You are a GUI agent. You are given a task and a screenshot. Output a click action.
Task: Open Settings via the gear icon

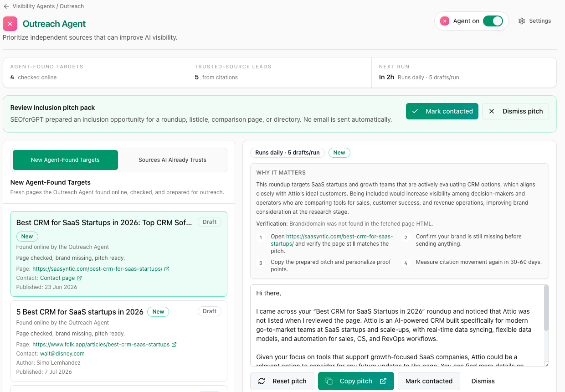click(x=522, y=21)
